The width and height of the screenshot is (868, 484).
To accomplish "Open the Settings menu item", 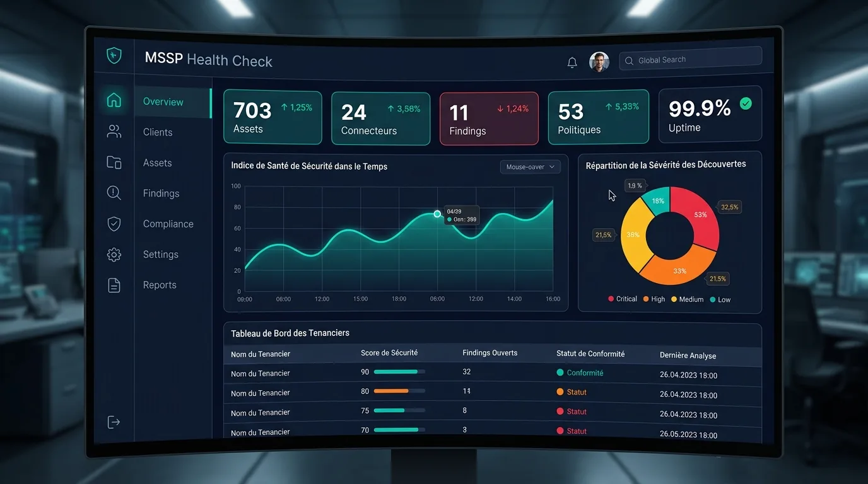I will pos(161,255).
